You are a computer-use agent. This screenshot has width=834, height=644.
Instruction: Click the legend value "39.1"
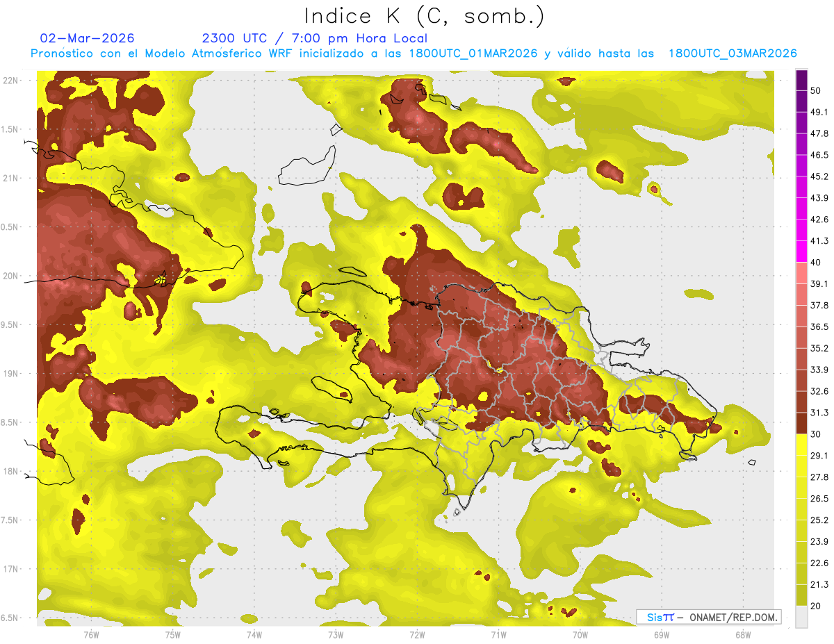[819, 283]
